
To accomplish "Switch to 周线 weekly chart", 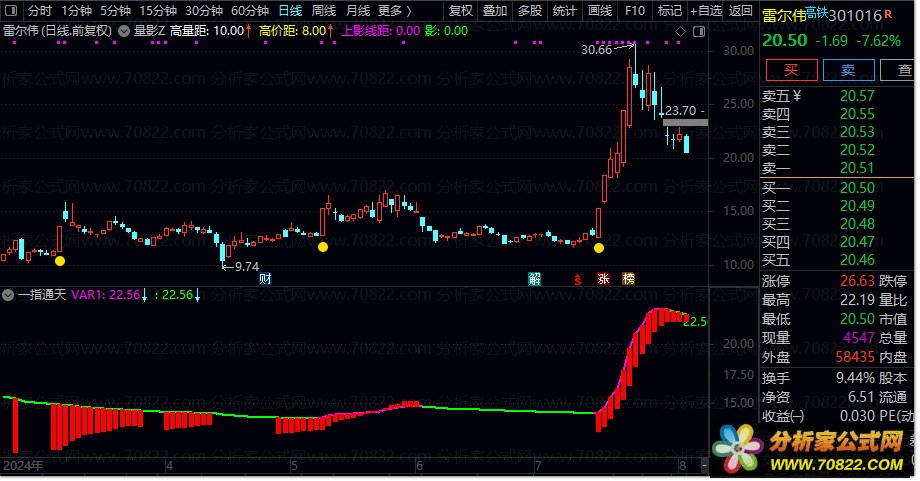I will (324, 11).
